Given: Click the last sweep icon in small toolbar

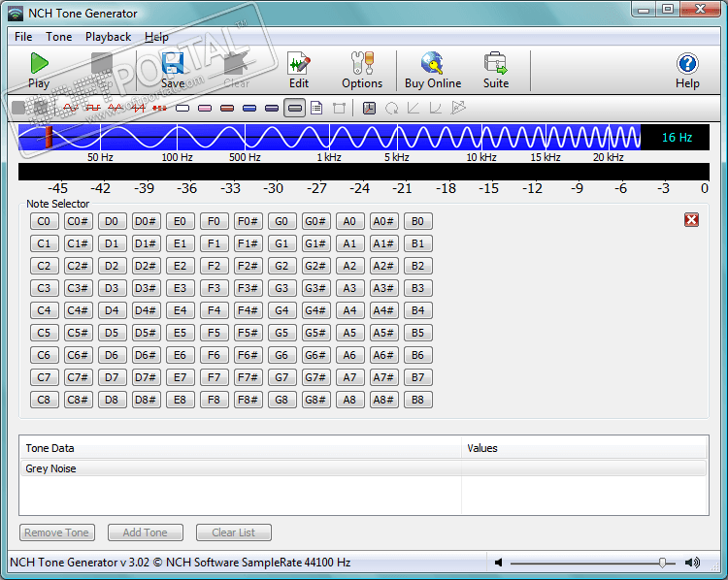Looking at the screenshot, I should pos(458,108).
